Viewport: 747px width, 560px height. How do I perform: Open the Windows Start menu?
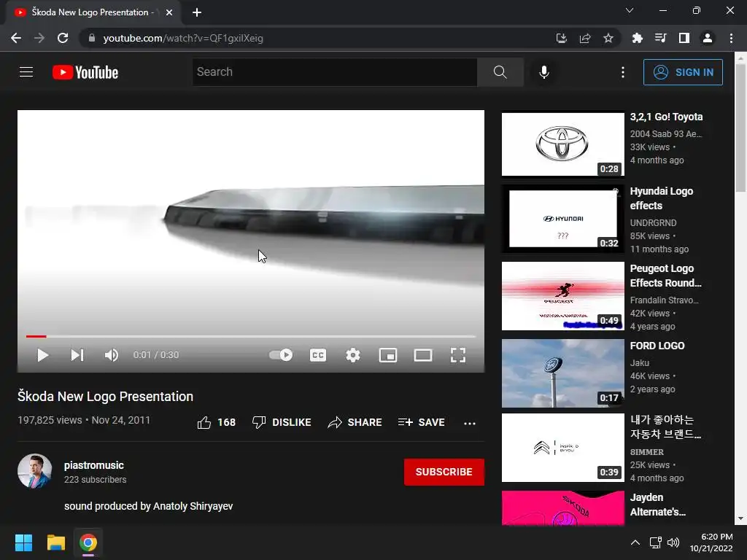coord(23,542)
